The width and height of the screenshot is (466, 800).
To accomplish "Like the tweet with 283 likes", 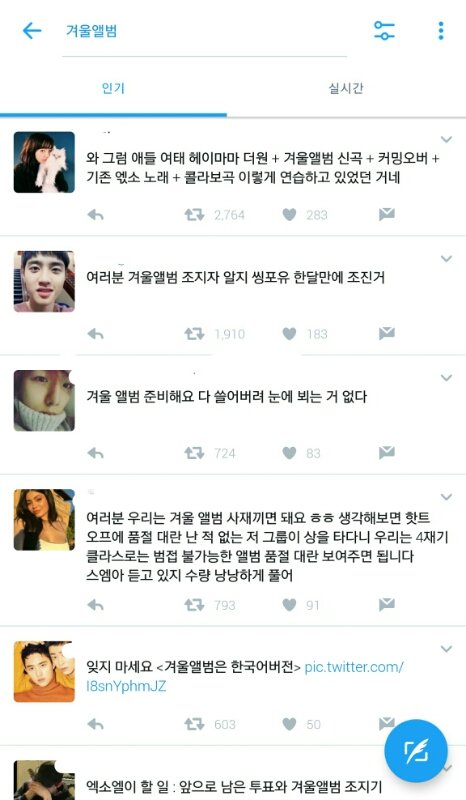I will (289, 215).
